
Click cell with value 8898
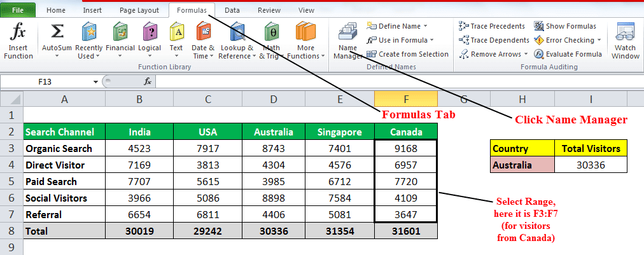[274, 198]
